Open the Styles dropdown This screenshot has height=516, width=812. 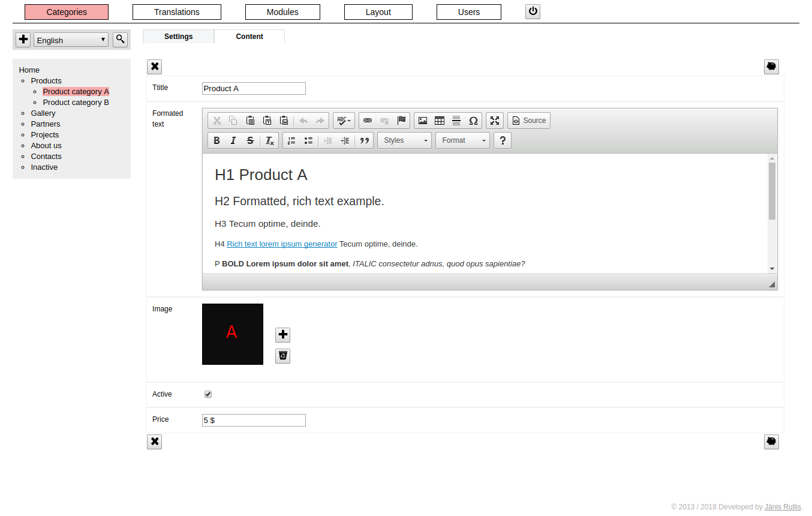point(404,140)
